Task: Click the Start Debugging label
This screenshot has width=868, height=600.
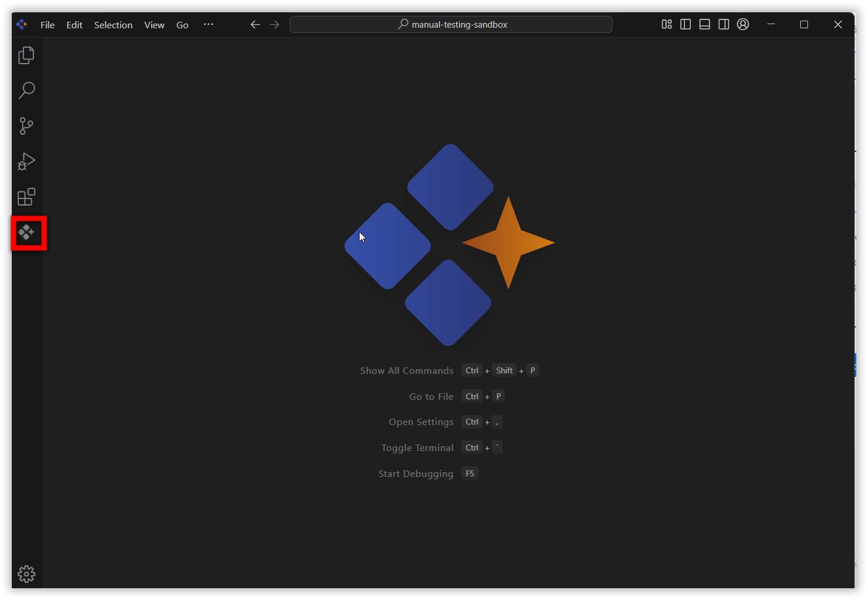Action: (x=415, y=473)
